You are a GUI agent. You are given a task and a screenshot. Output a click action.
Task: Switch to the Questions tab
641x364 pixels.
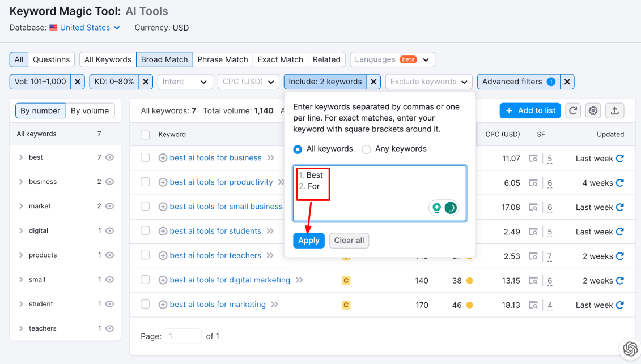(51, 59)
